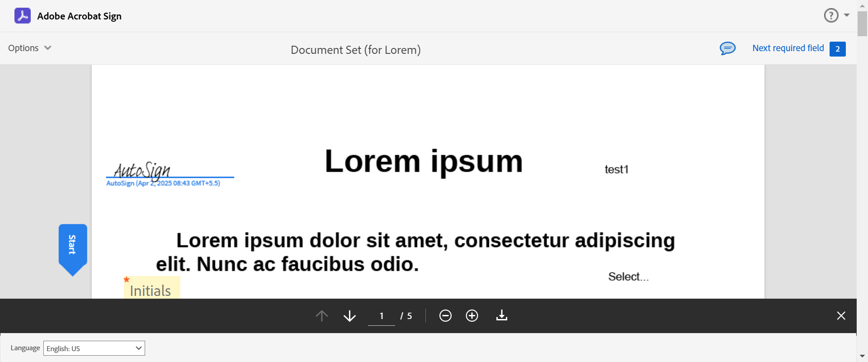
Task: Open the Select... dropdown in document
Action: pyautogui.click(x=628, y=276)
